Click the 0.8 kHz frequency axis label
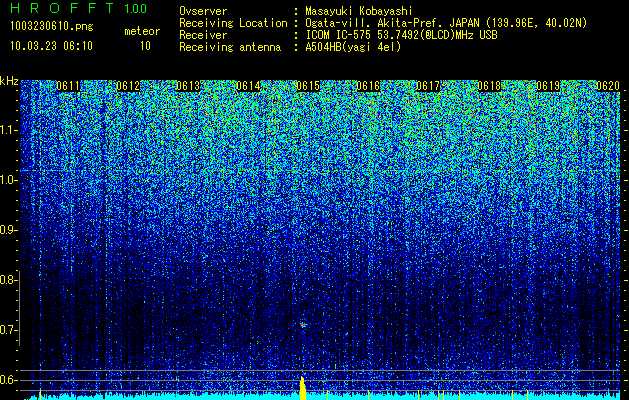Screen dimensions: 629x400 (x=7, y=280)
